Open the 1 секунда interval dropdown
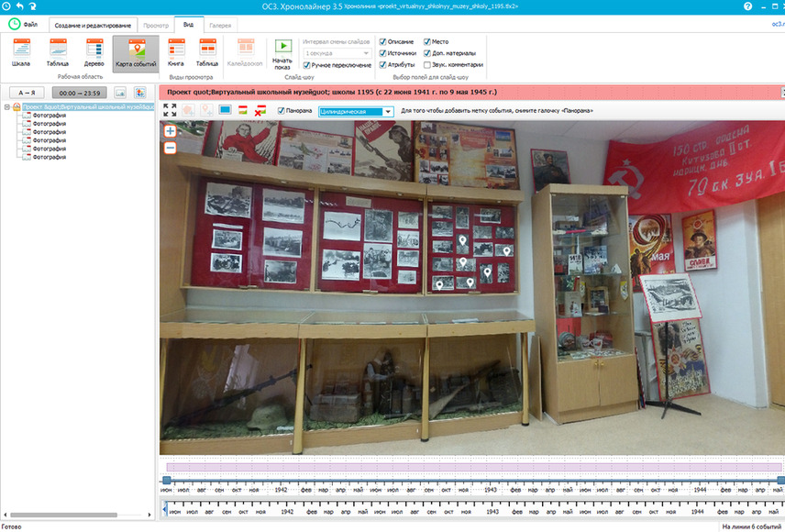 tap(337, 53)
